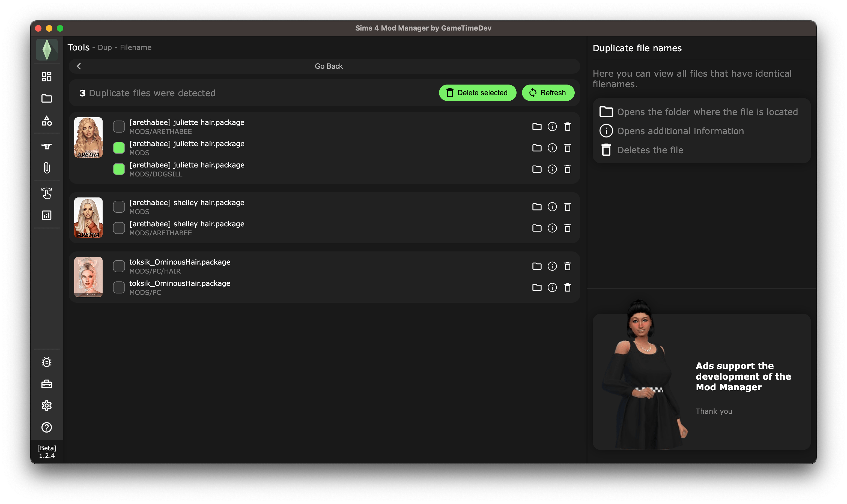Open the help question mark icon
Viewport: 847px width, 504px height.
pos(47,427)
